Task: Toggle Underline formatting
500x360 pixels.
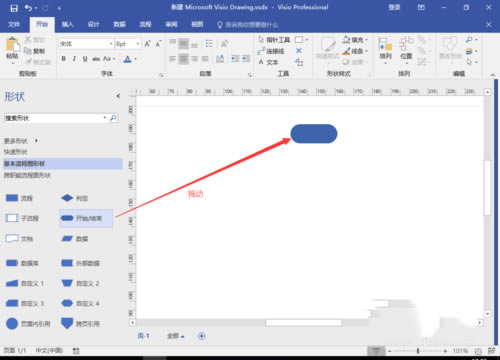Action: point(85,59)
